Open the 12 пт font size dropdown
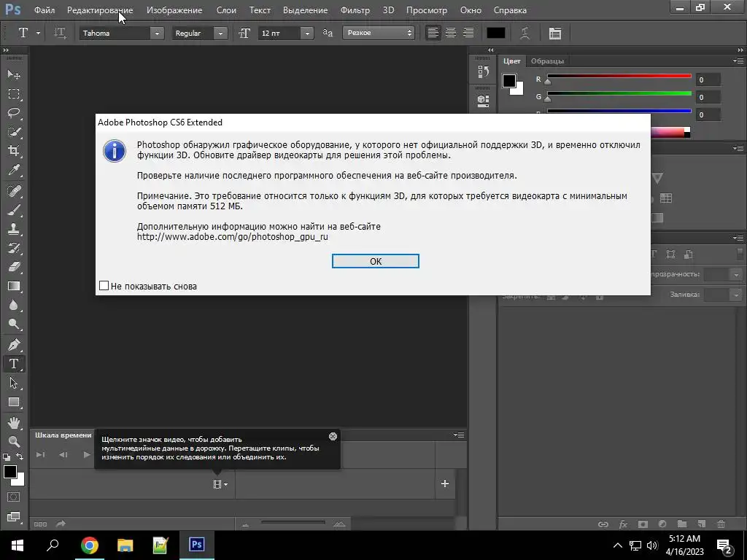This screenshot has width=747, height=560. tap(307, 34)
